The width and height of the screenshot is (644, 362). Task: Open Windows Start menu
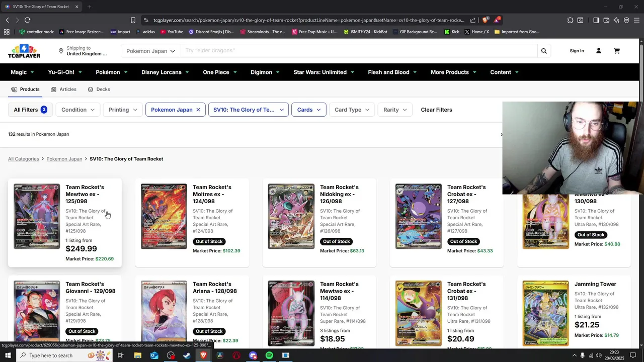pyautogui.click(x=8, y=355)
